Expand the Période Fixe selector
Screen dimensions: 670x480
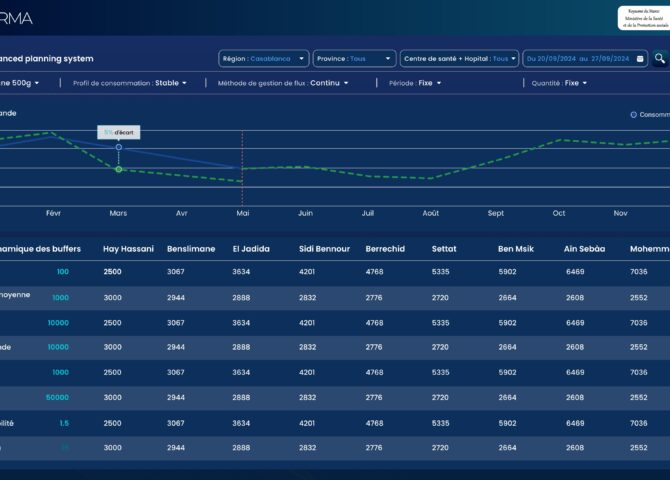tap(415, 83)
